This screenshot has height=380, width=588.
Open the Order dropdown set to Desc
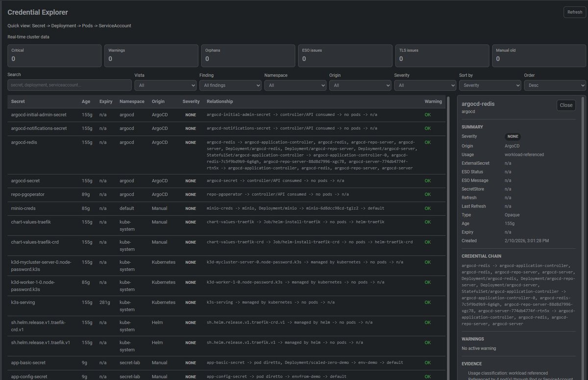(555, 85)
